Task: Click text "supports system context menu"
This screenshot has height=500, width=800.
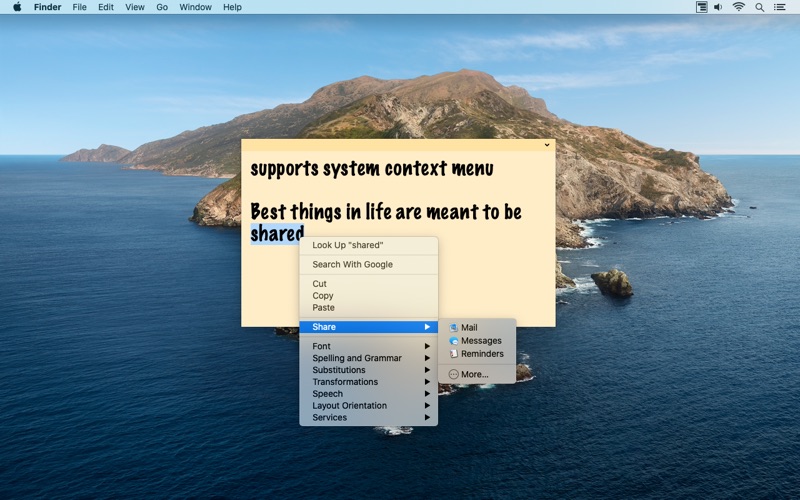Action: (x=372, y=169)
